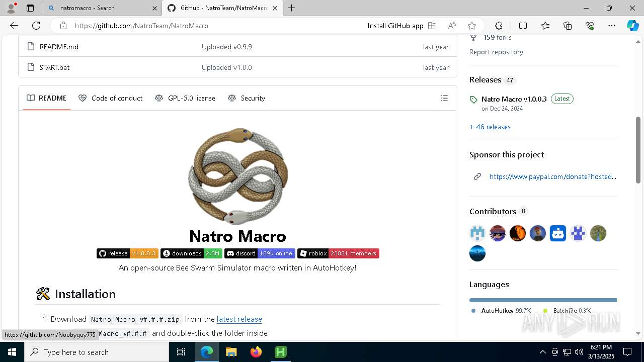Open the README outline list icon
The height and width of the screenshot is (362, 644).
pos(444,98)
